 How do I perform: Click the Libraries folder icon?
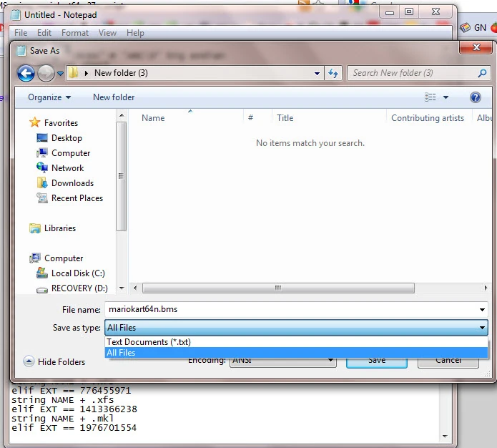click(x=35, y=228)
